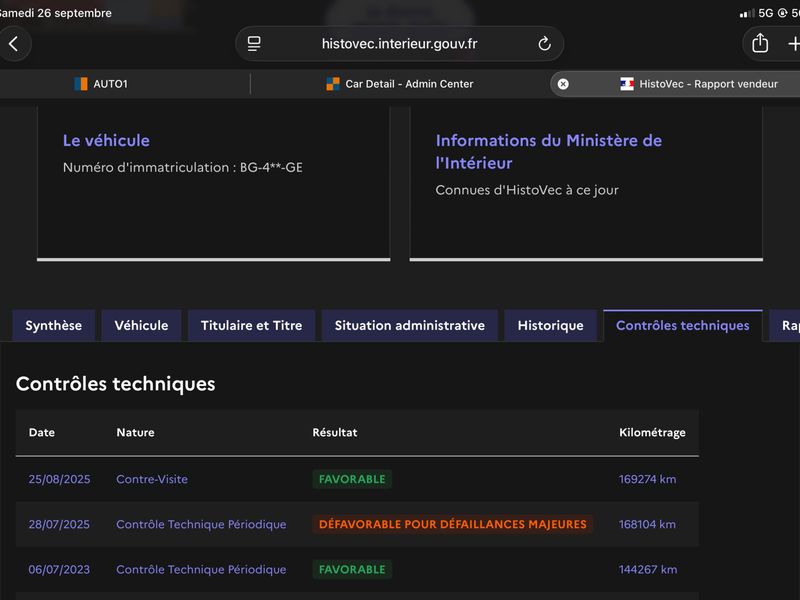The image size is (800, 600).
Task: Switch to the AUTO1 browser tab
Action: (x=125, y=84)
